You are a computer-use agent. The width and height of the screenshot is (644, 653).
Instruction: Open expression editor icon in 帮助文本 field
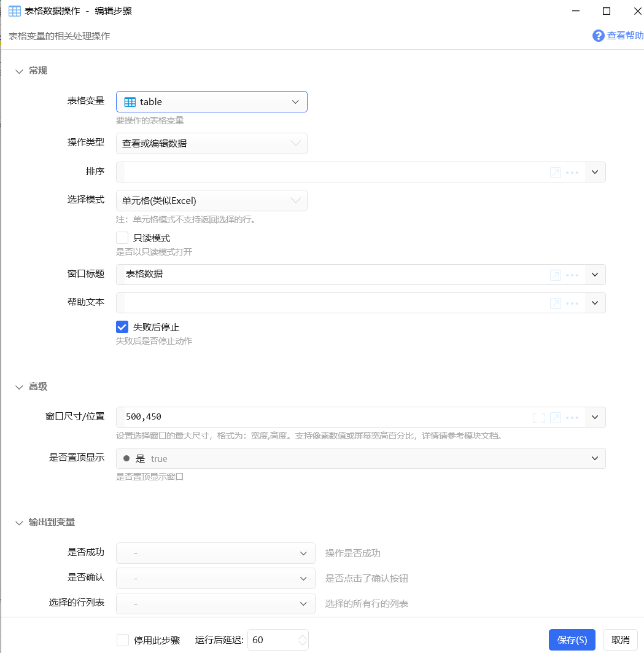pos(556,303)
